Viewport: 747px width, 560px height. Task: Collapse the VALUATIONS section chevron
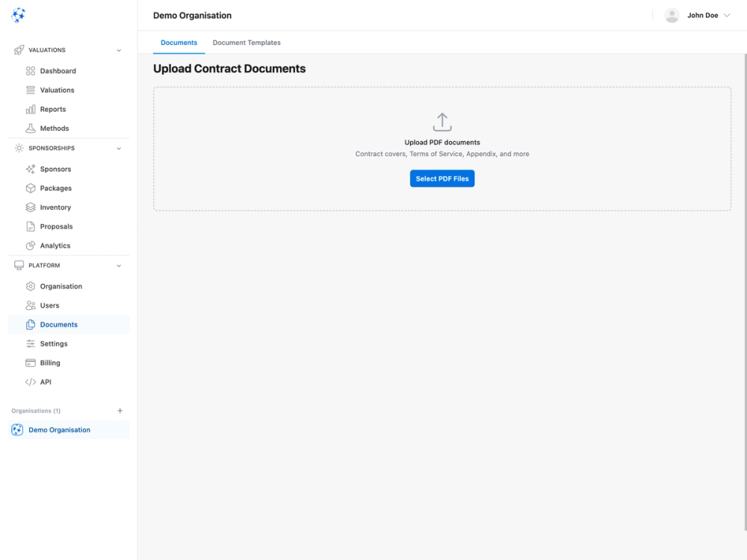tap(118, 49)
